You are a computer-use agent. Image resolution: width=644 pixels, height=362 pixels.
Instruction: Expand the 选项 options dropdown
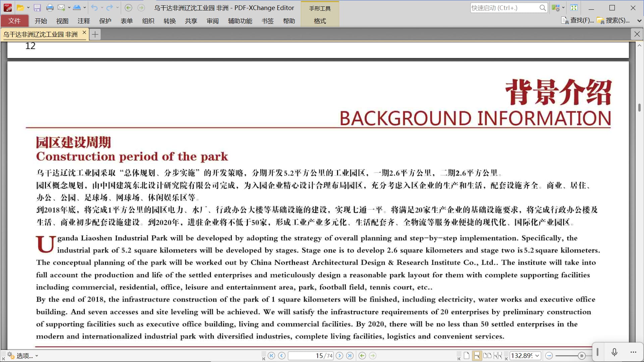click(37, 356)
